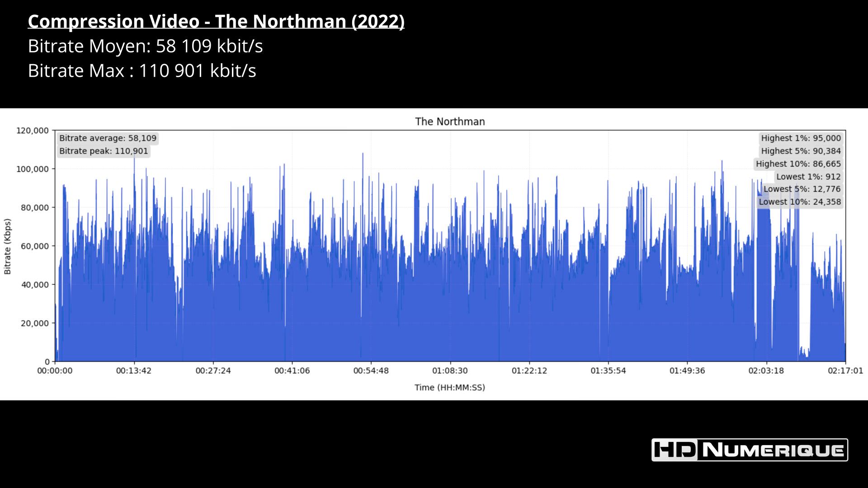Click the 'Bitrate peak: 110,901' legend box

104,151
